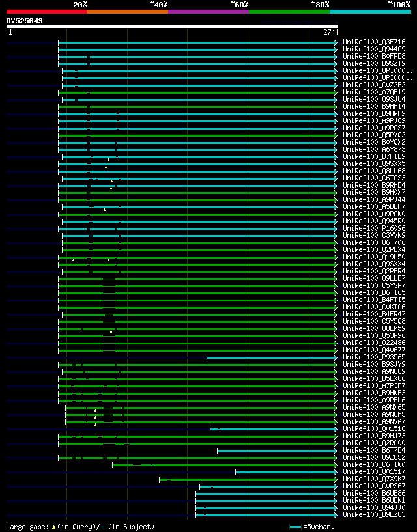This screenshot has width=417, height=532.
Task: Open the UniRef100_B9SZT9 hit
Action: 374,63
